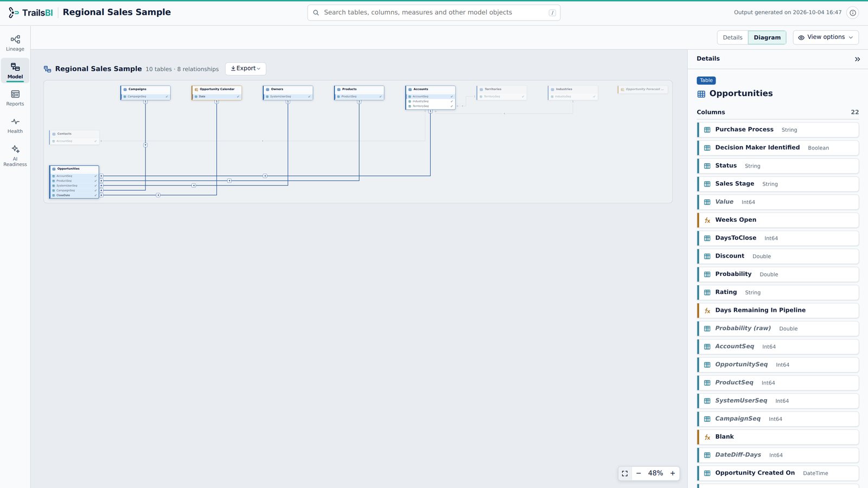
Task: Open the Purchase Process column
Action: (778, 130)
